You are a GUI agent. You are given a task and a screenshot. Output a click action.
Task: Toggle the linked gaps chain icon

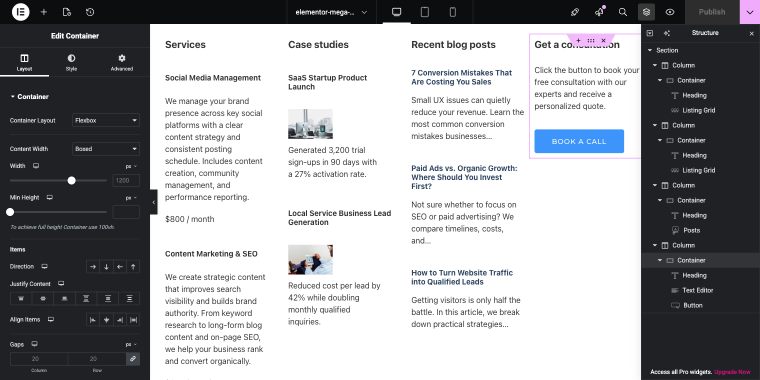(133, 359)
